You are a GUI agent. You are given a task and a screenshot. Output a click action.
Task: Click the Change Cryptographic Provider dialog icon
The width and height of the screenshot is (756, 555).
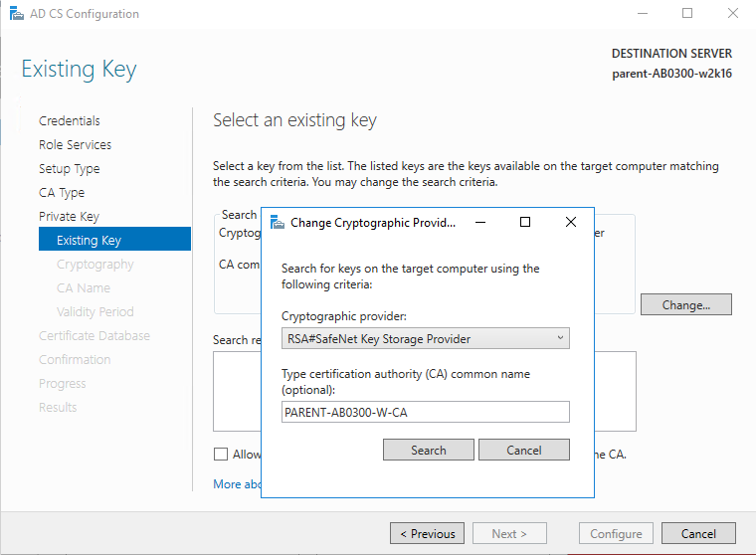[278, 222]
